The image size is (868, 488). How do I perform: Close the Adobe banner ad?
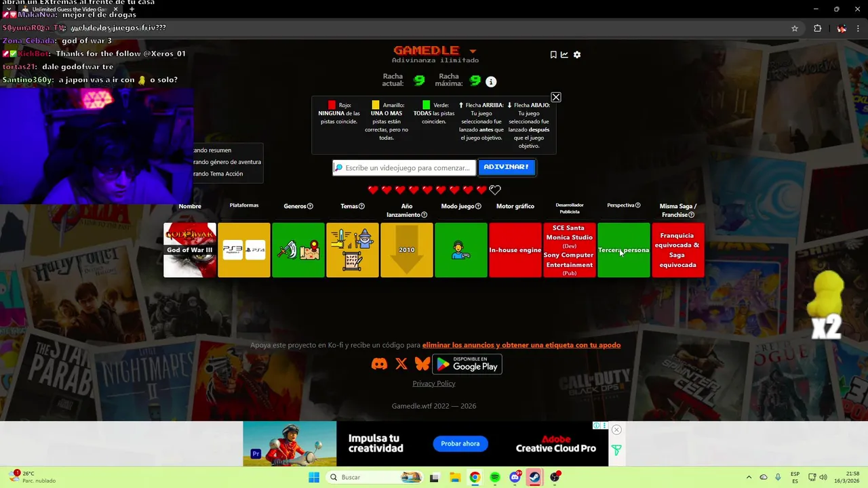616,430
